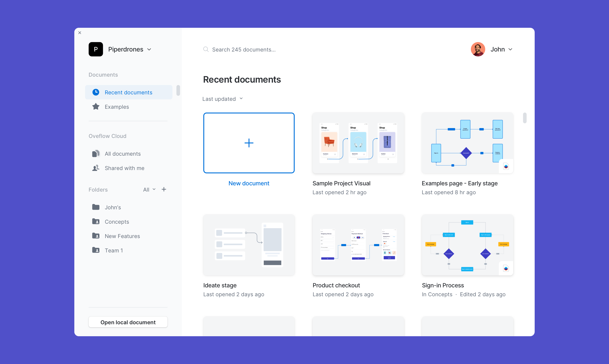Click the All documents stacked pages icon
The height and width of the screenshot is (364, 609).
(x=96, y=154)
